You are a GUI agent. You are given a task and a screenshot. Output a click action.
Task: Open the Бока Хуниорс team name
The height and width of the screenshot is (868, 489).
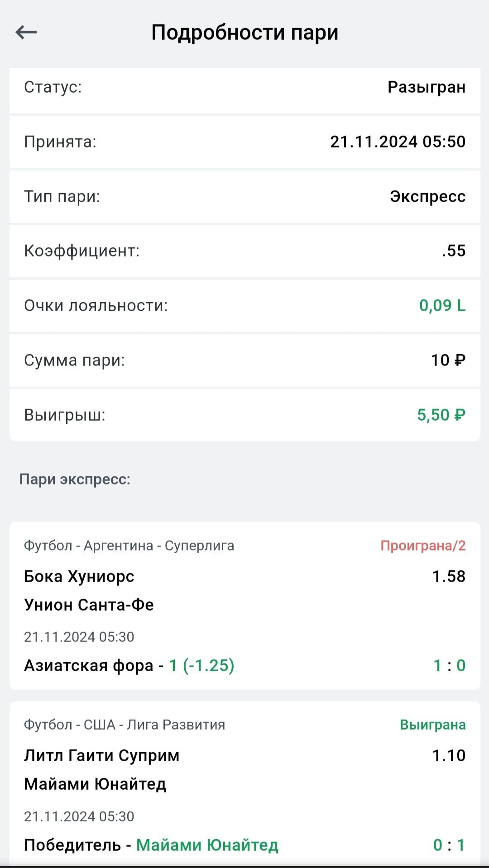(79, 577)
